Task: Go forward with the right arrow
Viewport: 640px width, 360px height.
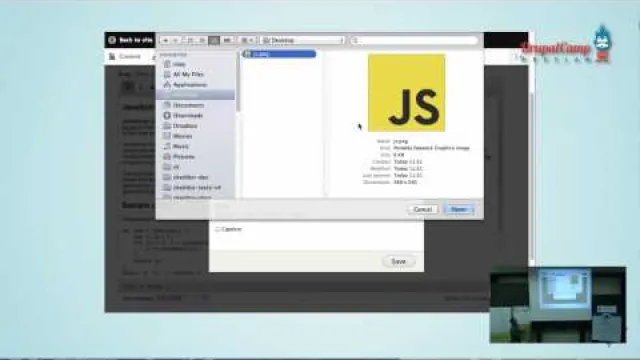Action: pyautogui.click(x=176, y=40)
